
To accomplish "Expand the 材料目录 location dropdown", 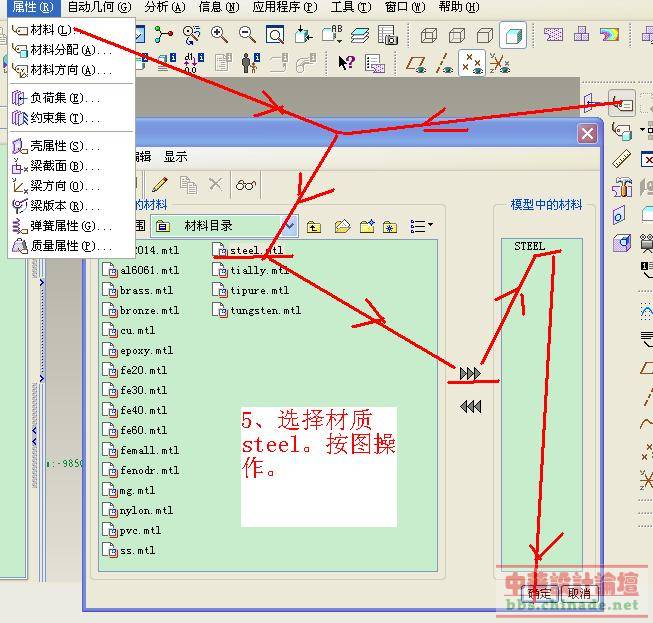I will [x=290, y=226].
